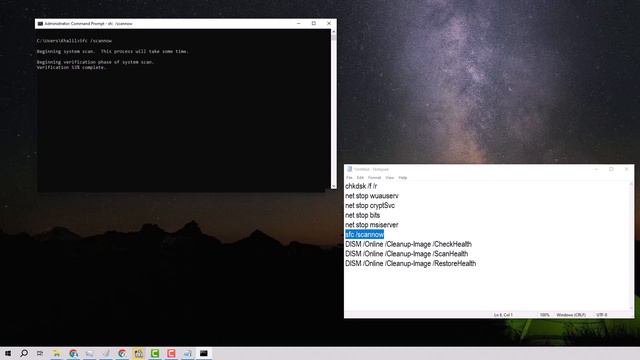This screenshot has height=360, width=640.
Task: Click Notepad status bar line/column indicator
Action: tap(503, 315)
